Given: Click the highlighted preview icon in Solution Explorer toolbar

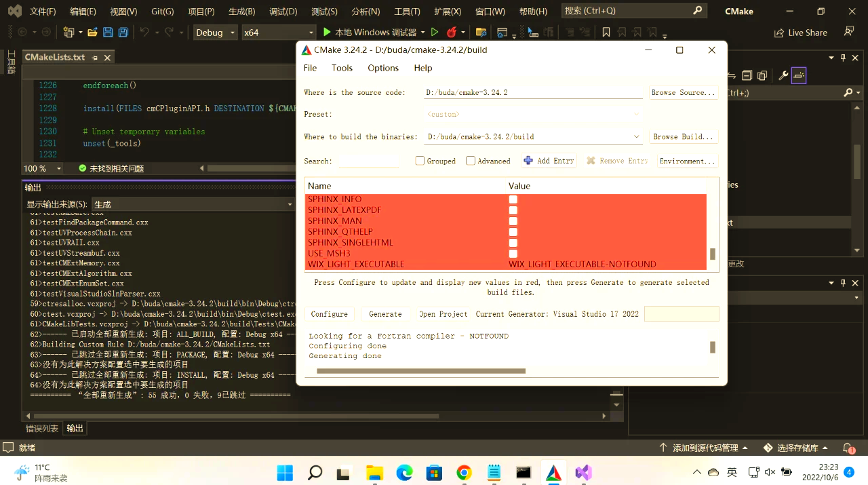Looking at the screenshot, I should click(799, 75).
